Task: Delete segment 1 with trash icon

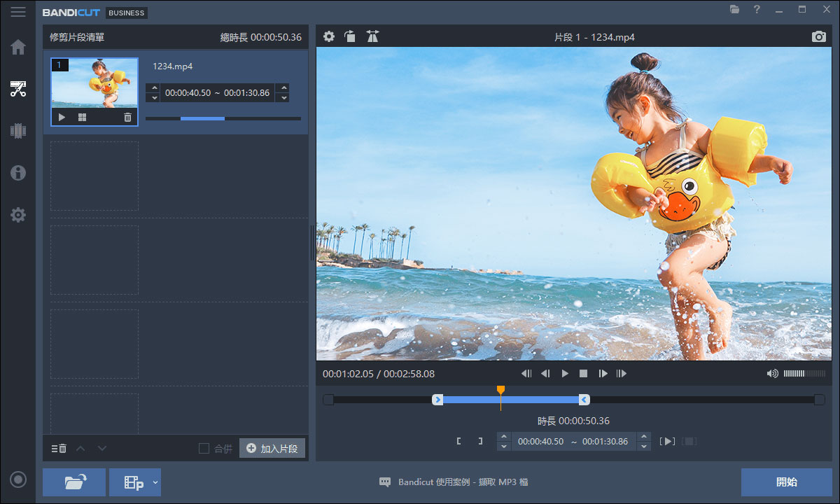Action: 127,118
